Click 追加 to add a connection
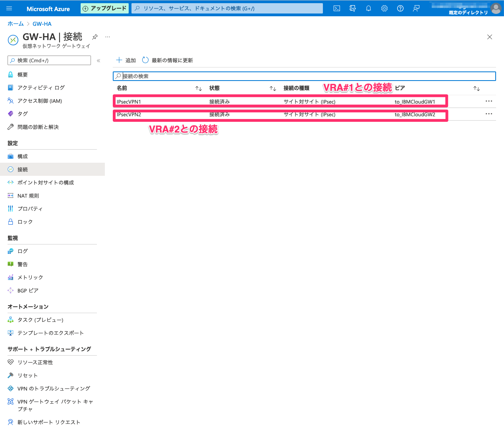 pos(126,60)
